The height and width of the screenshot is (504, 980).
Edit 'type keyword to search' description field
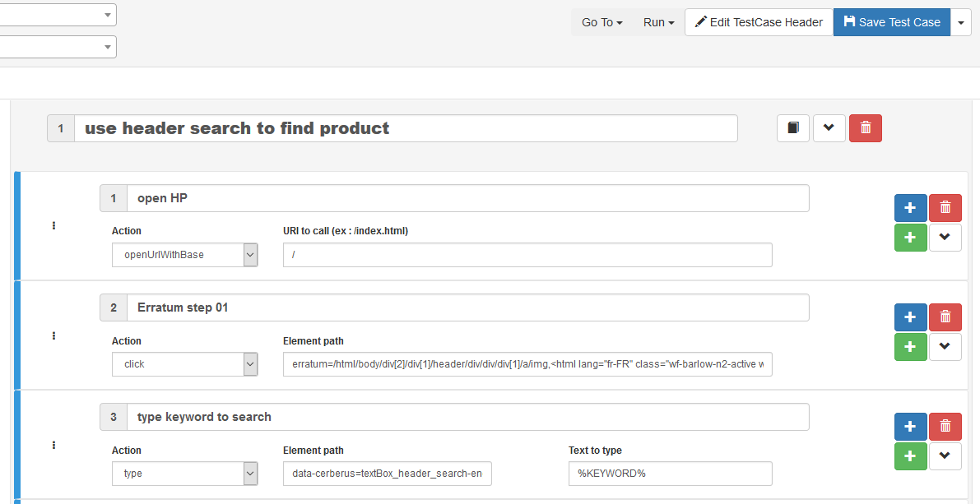(468, 417)
